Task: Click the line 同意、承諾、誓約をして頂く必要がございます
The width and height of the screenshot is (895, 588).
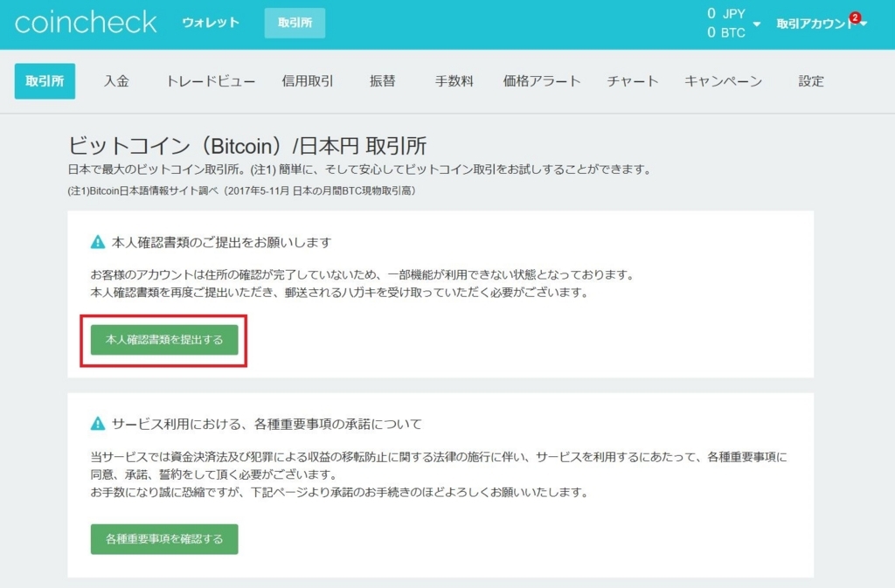Action: tap(214, 474)
